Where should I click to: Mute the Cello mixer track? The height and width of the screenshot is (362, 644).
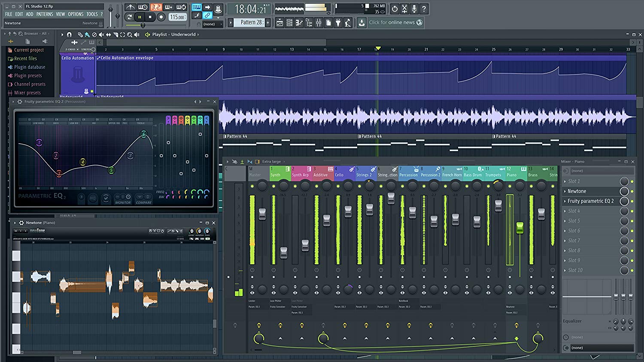(338, 187)
